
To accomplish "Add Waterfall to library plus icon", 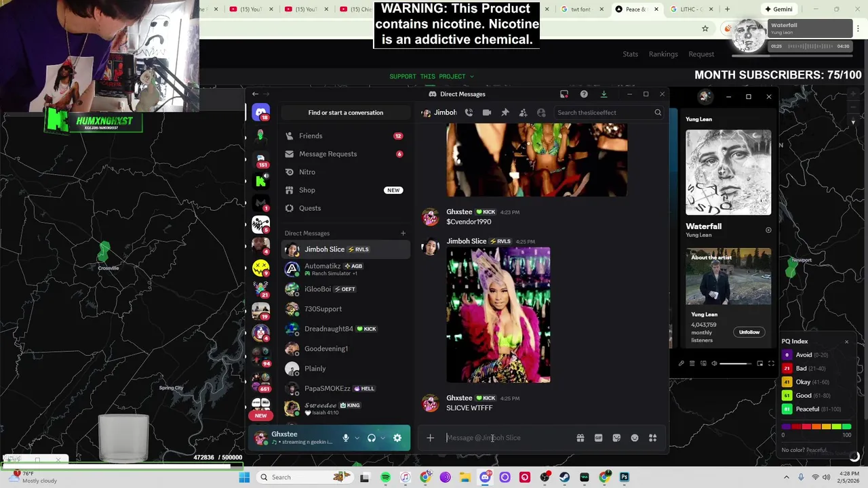I will pos(768,230).
